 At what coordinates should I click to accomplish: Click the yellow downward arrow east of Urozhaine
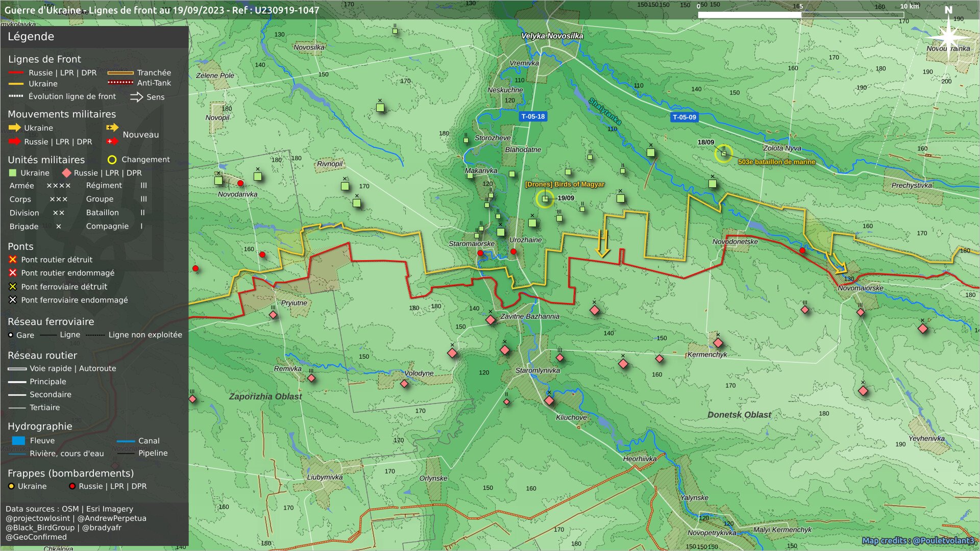(602, 243)
